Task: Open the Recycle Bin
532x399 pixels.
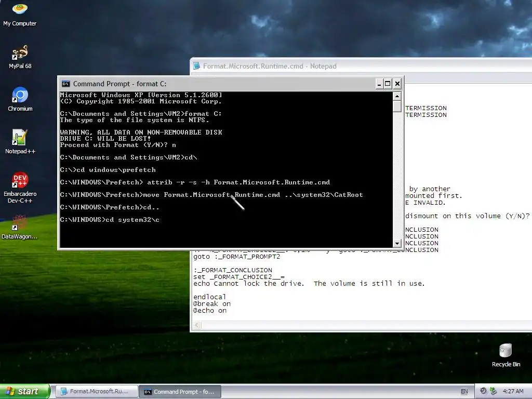Action: coord(506,355)
